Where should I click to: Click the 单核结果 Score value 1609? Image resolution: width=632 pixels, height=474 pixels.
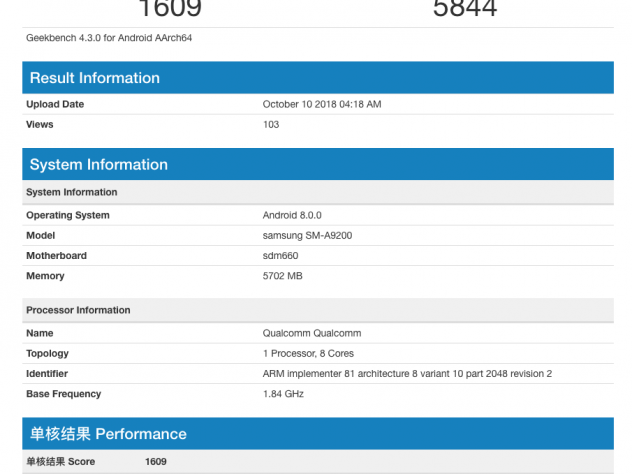[x=156, y=462]
